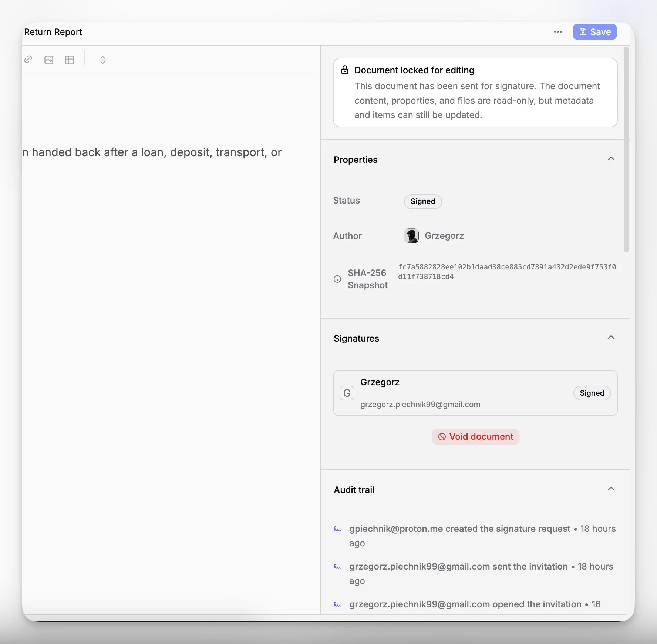Click the Save button
Viewport: 657px width, 644px height.
[594, 32]
